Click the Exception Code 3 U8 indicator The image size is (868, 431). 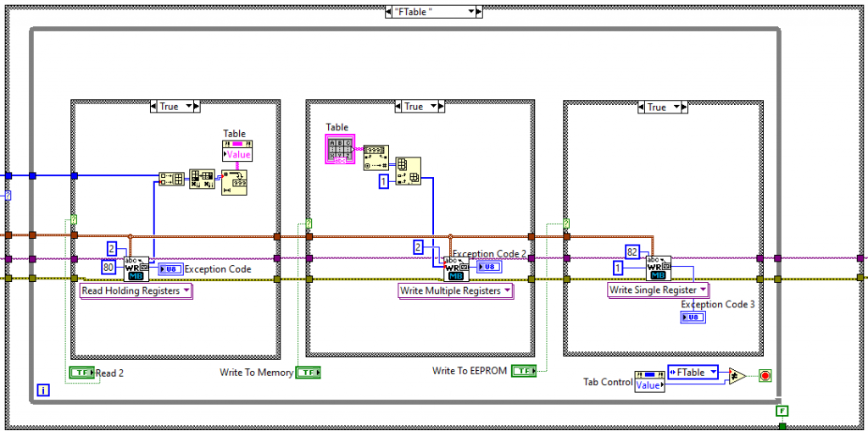pyautogui.click(x=692, y=318)
